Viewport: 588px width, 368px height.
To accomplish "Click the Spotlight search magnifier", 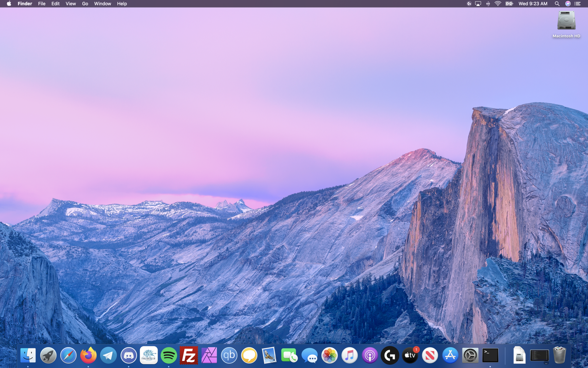I will (x=557, y=4).
